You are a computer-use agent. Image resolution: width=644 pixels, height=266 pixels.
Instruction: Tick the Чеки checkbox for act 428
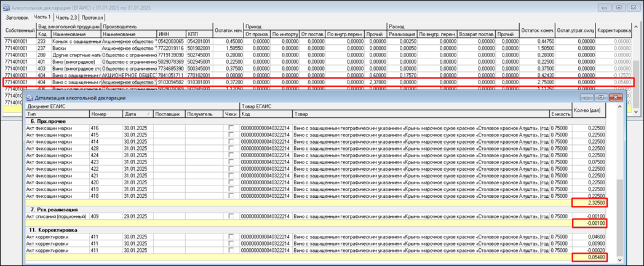pyautogui.click(x=231, y=148)
